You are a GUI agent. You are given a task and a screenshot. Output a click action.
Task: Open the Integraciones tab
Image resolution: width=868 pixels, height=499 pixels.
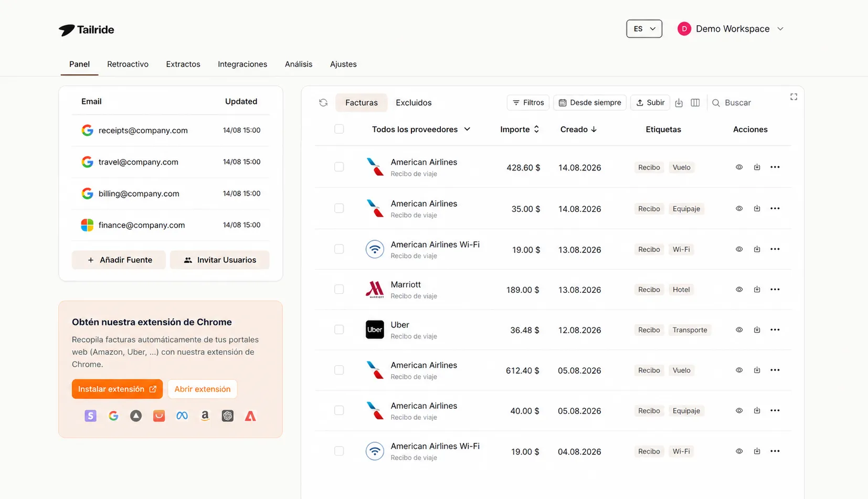(242, 64)
